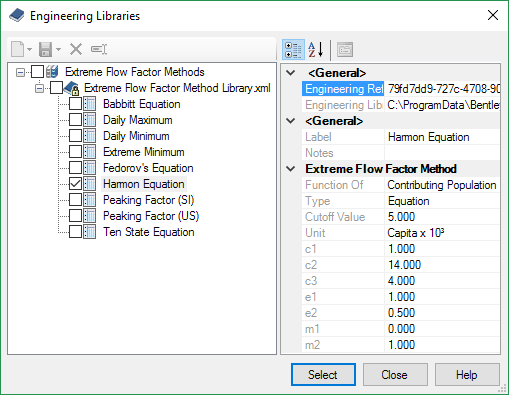Sort properties alphabetically with A-Z icon
The image size is (509, 395).
(316, 50)
